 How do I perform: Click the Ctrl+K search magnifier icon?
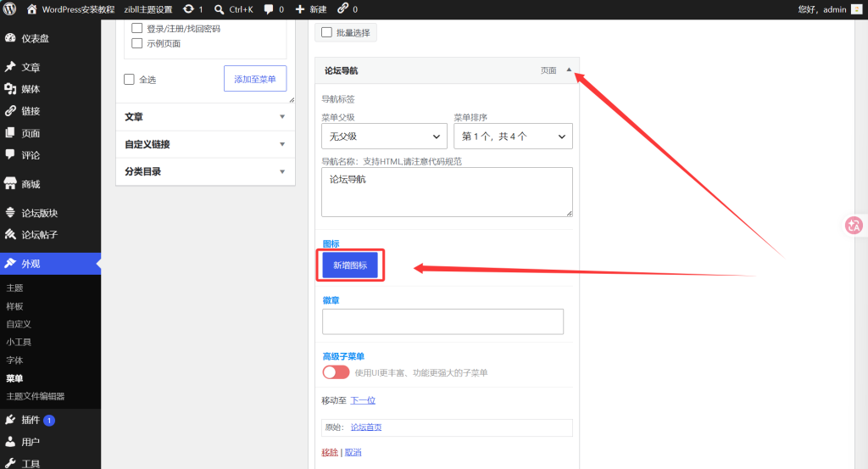tap(220, 9)
